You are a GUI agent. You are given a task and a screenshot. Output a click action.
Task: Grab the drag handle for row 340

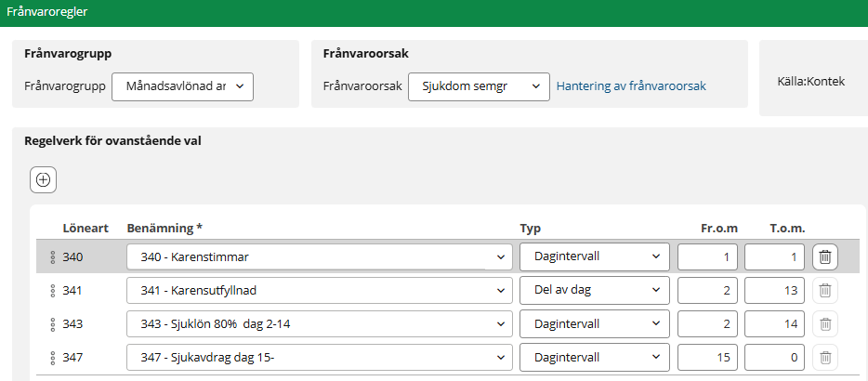[53, 257]
